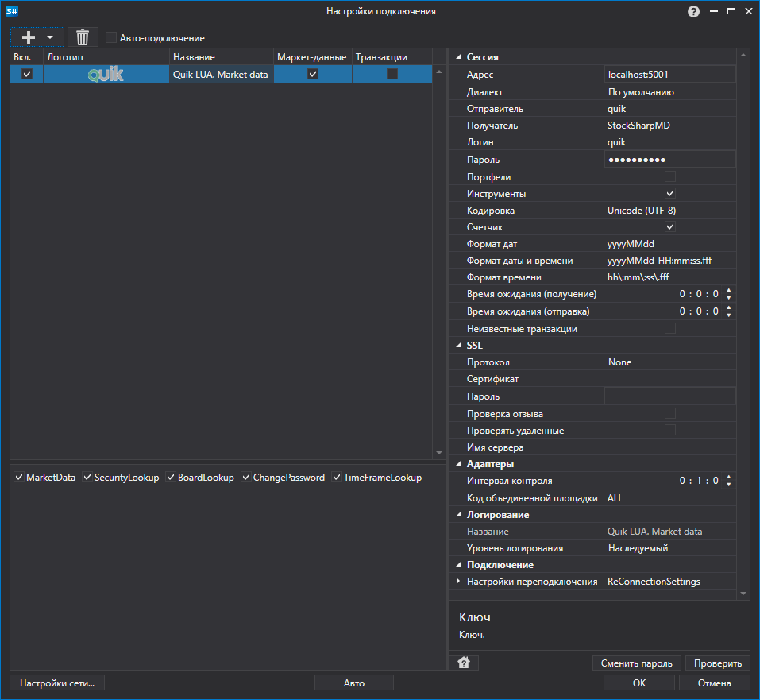The width and height of the screenshot is (760, 700).
Task: Toggle Транзакции checkbox in Quik row
Action: [x=392, y=74]
